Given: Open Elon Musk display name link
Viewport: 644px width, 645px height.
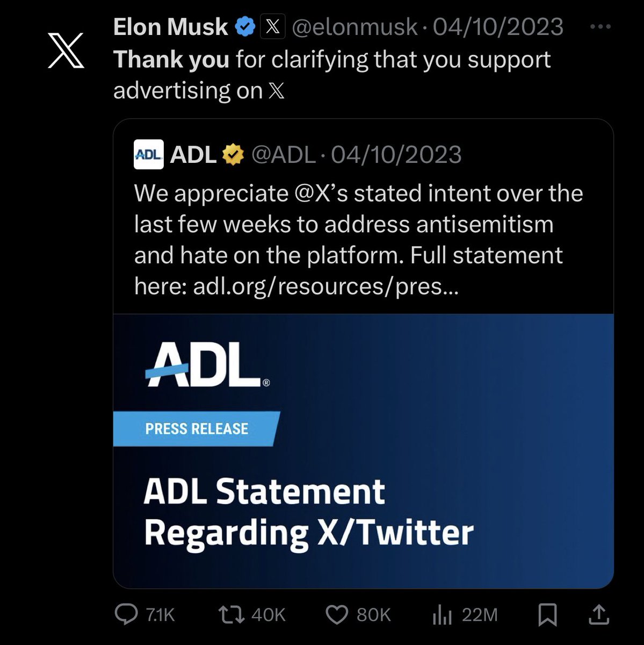Looking at the screenshot, I should (x=170, y=27).
